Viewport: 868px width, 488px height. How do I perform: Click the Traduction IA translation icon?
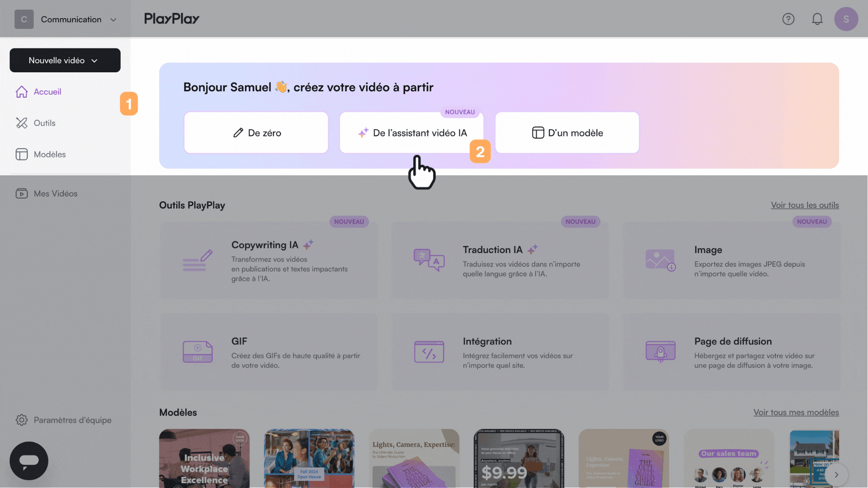(x=429, y=260)
